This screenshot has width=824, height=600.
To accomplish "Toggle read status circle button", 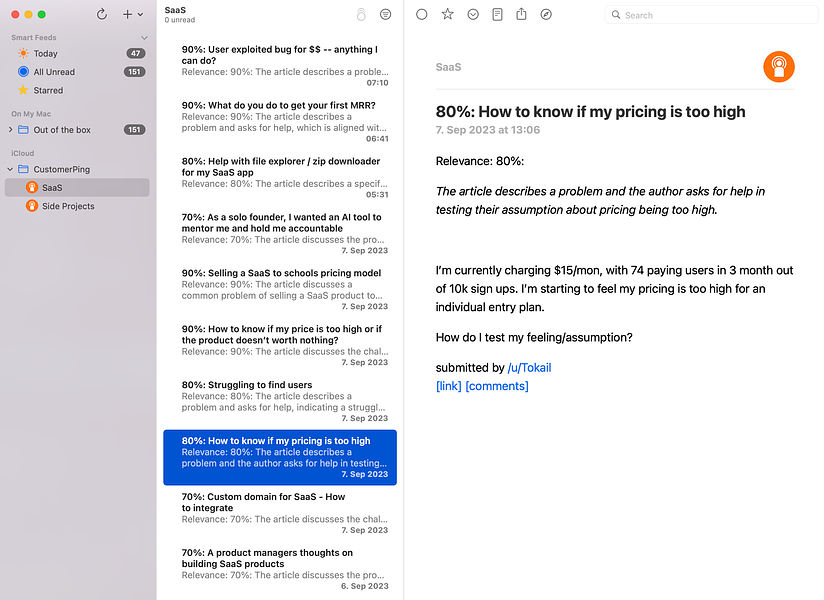I will click(x=421, y=14).
